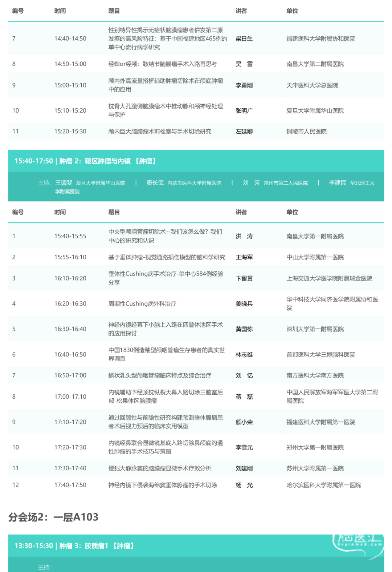Click speaker 黄国栋
The height and width of the screenshot is (572, 392).
tap(244, 329)
